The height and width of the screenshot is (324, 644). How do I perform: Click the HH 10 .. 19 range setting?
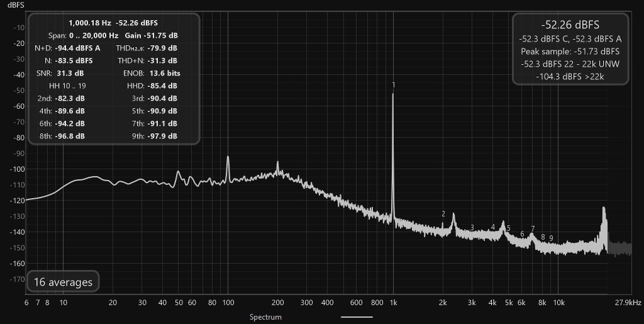(67, 86)
